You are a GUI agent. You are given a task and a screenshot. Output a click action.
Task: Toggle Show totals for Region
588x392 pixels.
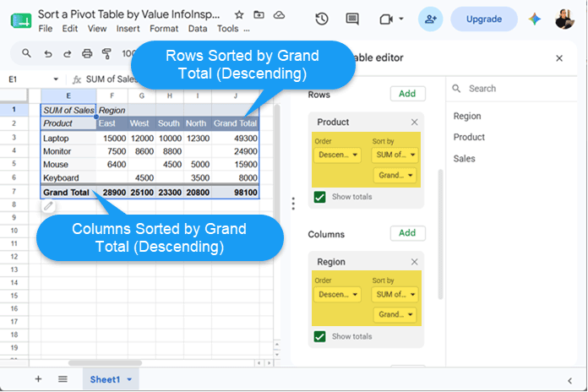tap(320, 336)
